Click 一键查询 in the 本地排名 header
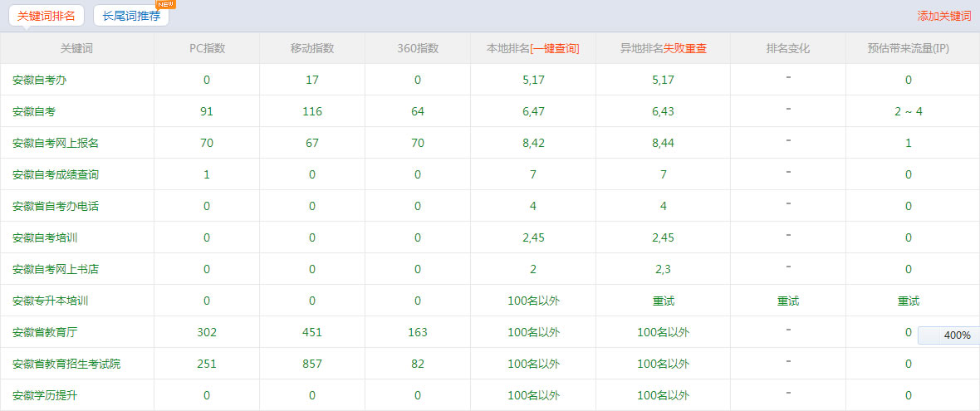The image size is (980, 411). point(554,48)
